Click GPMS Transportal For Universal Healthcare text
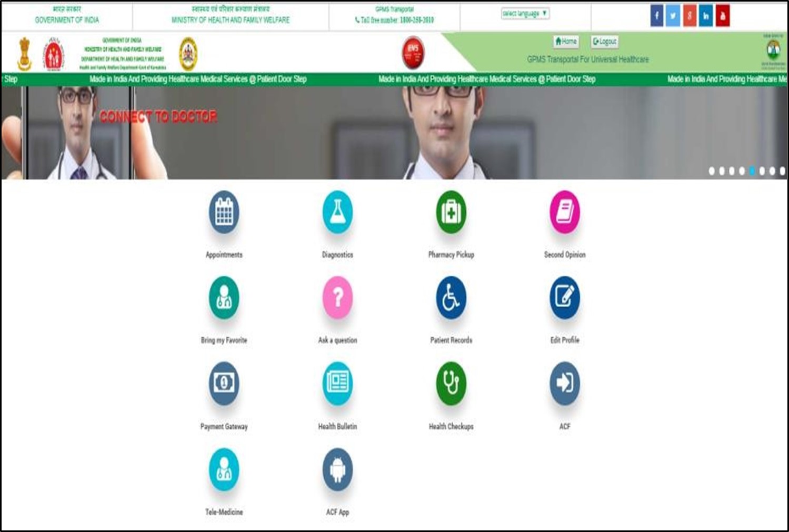 tap(588, 59)
